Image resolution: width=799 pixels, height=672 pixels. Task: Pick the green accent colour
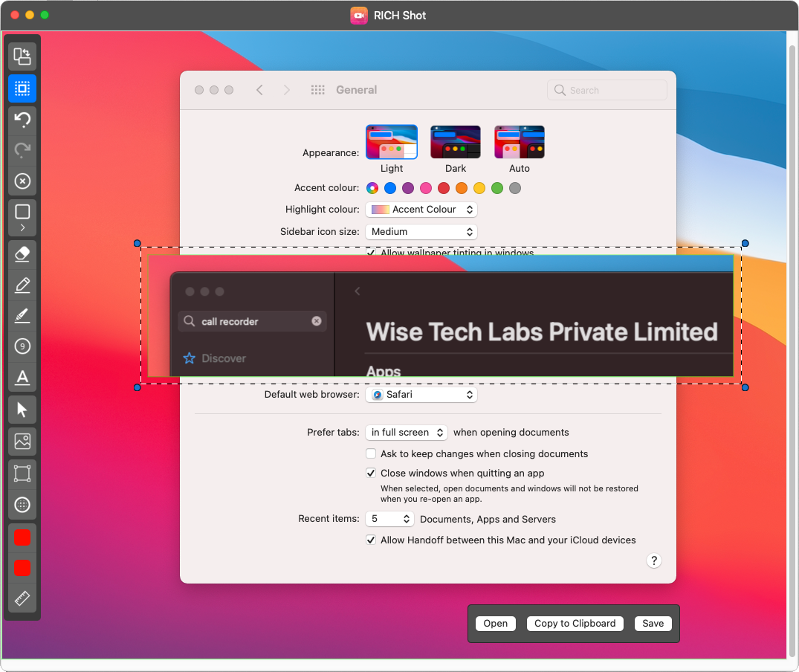coord(497,189)
